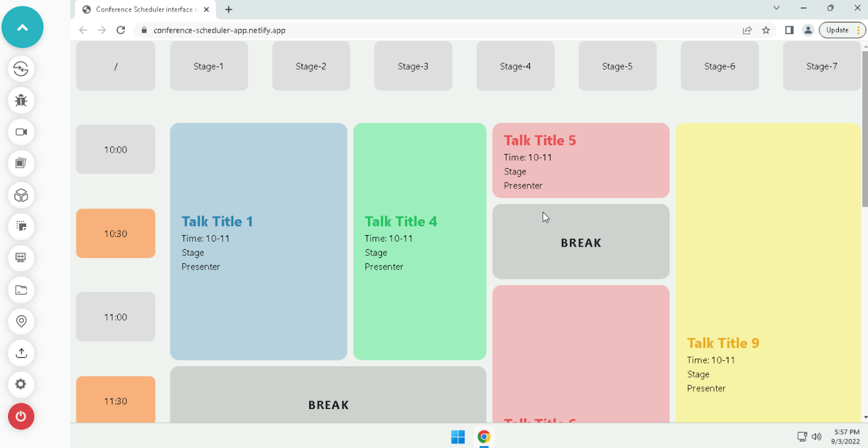868x448 pixels.
Task: Open the monitor resolution icon
Action: click(x=21, y=258)
